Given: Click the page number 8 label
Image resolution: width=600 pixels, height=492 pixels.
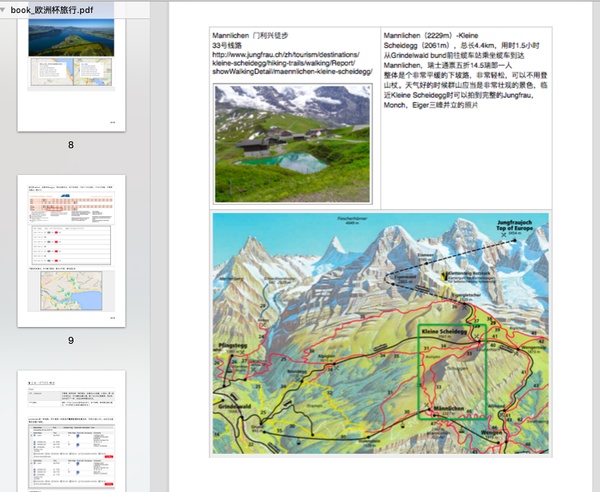Looking at the screenshot, I should (x=71, y=145).
